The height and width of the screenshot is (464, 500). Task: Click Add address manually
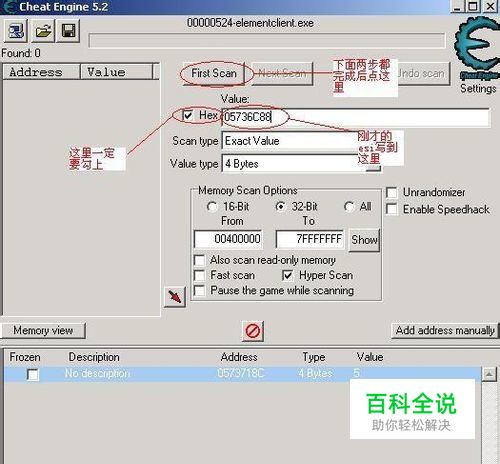[x=445, y=330]
